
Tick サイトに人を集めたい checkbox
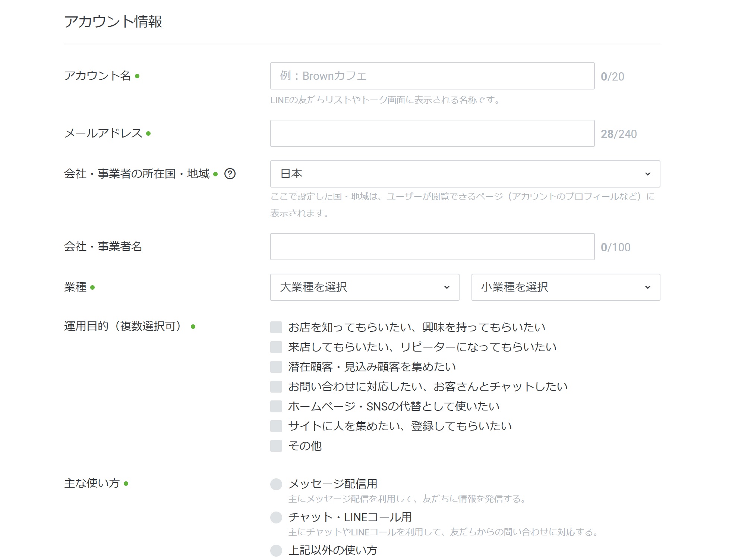click(276, 426)
